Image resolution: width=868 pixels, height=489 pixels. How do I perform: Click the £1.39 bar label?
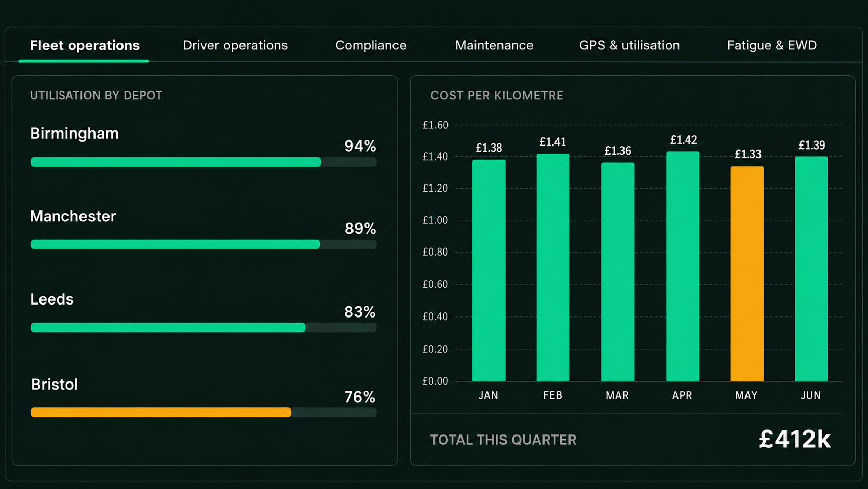812,145
